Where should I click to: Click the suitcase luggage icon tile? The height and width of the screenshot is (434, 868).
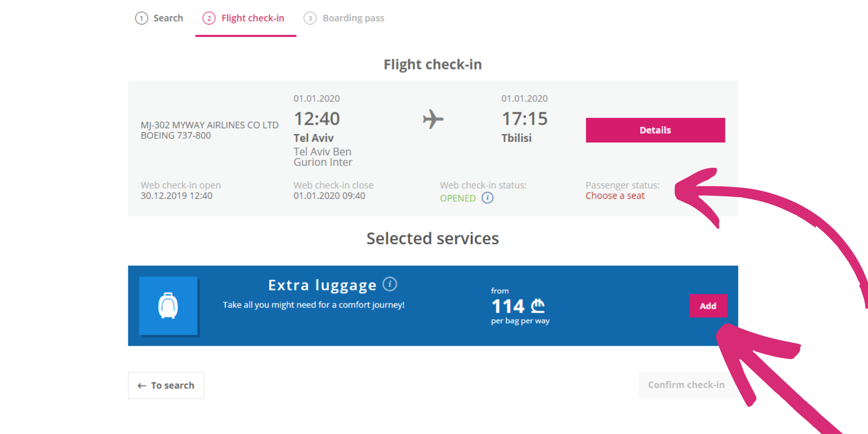(168, 306)
